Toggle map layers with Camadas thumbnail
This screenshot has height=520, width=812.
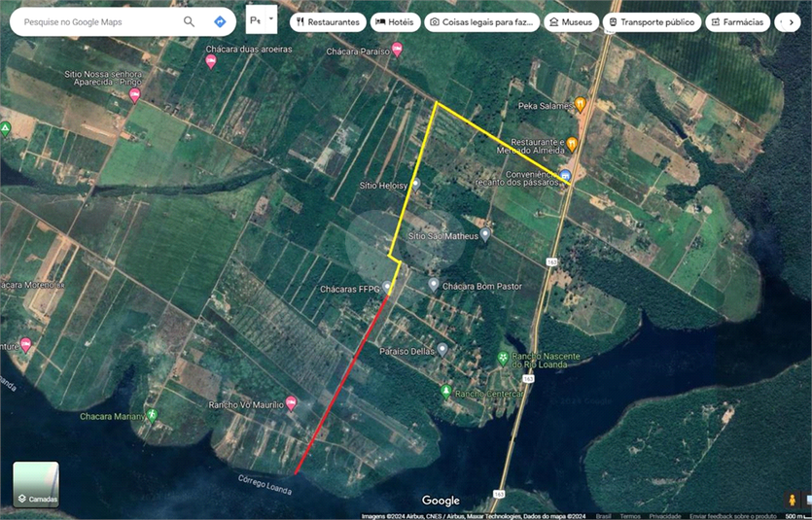[x=36, y=484]
